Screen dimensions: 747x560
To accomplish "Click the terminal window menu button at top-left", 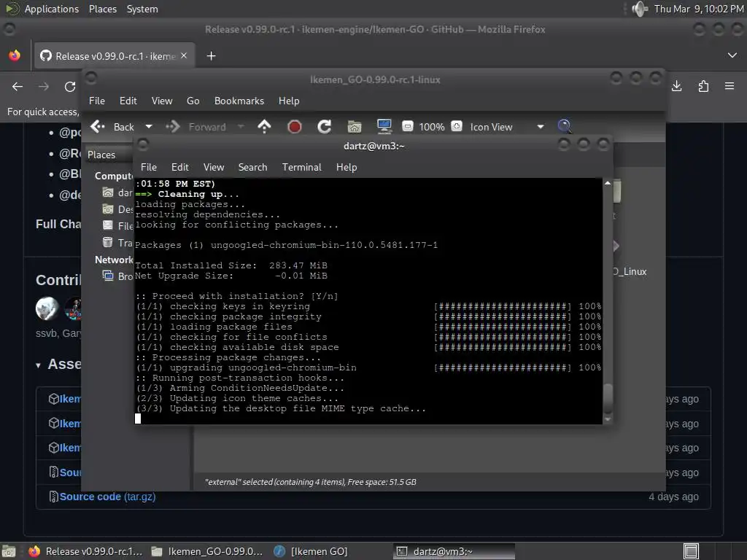I will [x=143, y=144].
